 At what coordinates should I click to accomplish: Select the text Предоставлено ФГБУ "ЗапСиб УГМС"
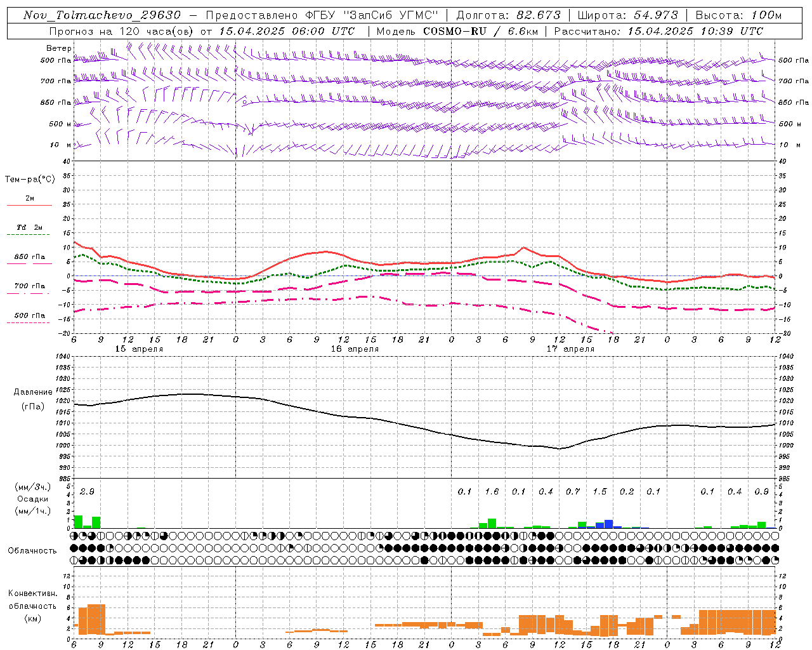pos(322,15)
